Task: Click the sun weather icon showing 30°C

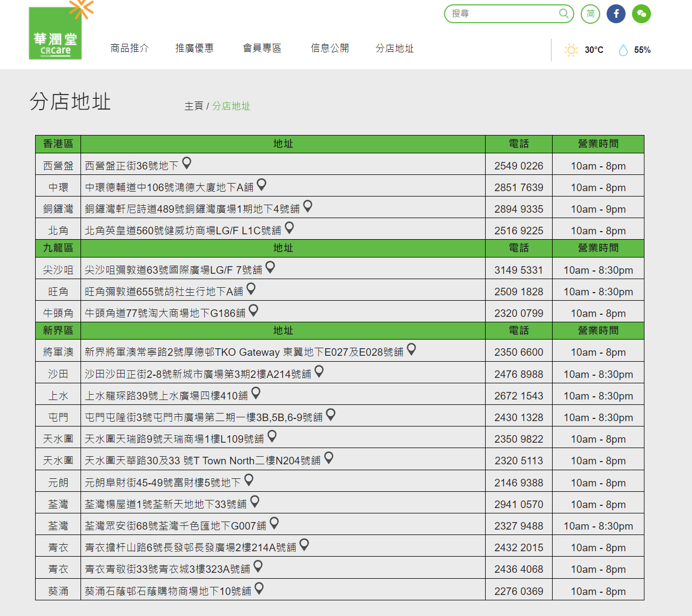Action: tap(571, 50)
